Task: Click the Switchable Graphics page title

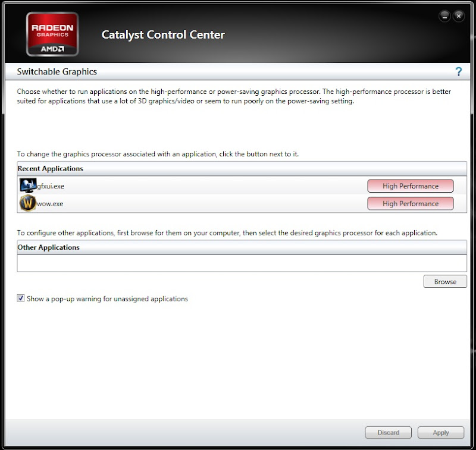Action: (57, 71)
